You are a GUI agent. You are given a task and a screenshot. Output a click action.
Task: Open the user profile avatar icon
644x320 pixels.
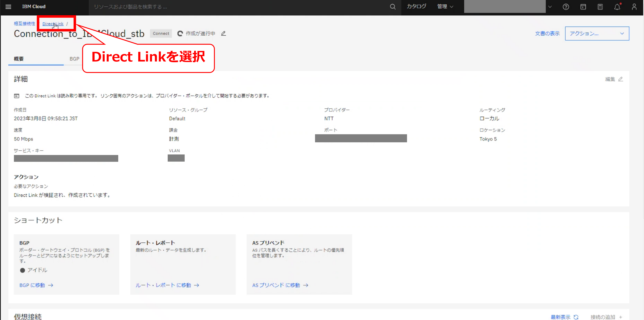(x=634, y=7)
